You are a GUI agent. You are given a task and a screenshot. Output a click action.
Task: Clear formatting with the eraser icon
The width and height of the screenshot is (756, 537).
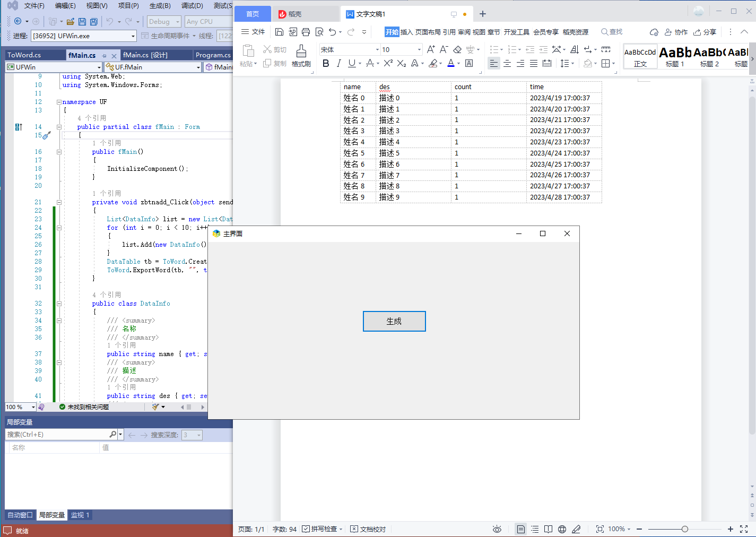coord(457,49)
